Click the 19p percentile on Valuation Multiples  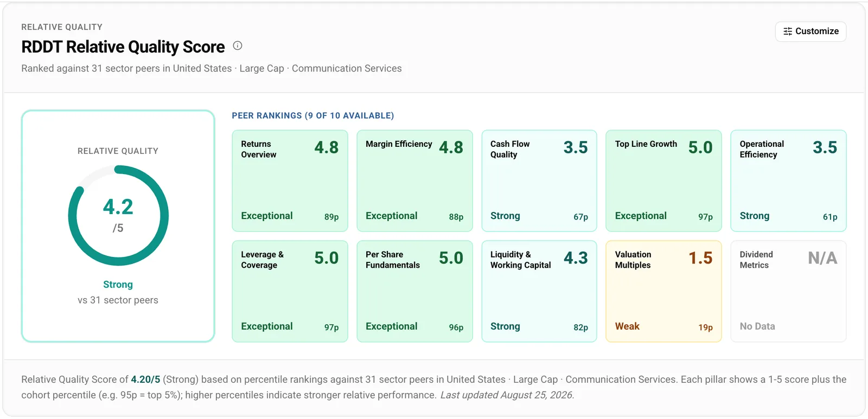point(705,327)
